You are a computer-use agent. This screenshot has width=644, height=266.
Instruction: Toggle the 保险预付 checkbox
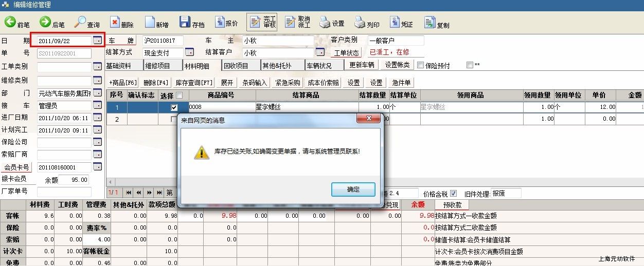(x=421, y=65)
